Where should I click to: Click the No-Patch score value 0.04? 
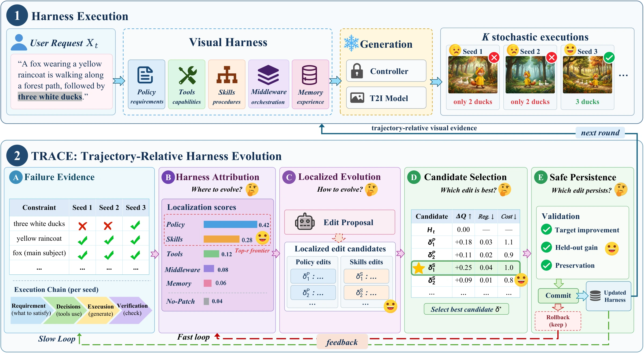point(217,301)
